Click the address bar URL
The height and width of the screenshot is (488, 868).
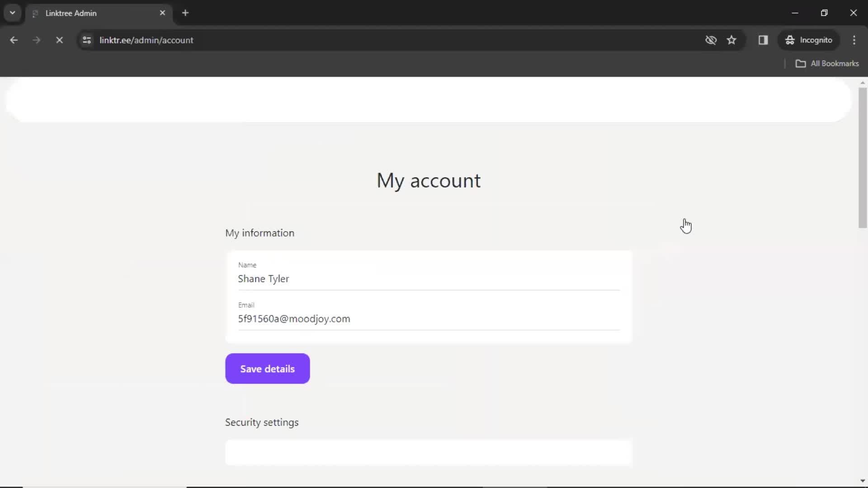click(146, 40)
